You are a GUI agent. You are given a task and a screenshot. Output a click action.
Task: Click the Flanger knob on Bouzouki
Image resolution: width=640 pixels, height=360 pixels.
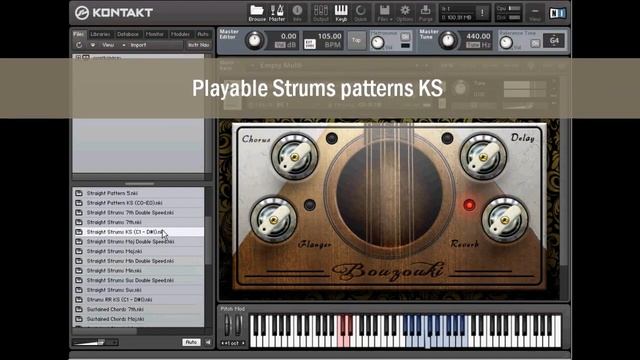pos(273,220)
